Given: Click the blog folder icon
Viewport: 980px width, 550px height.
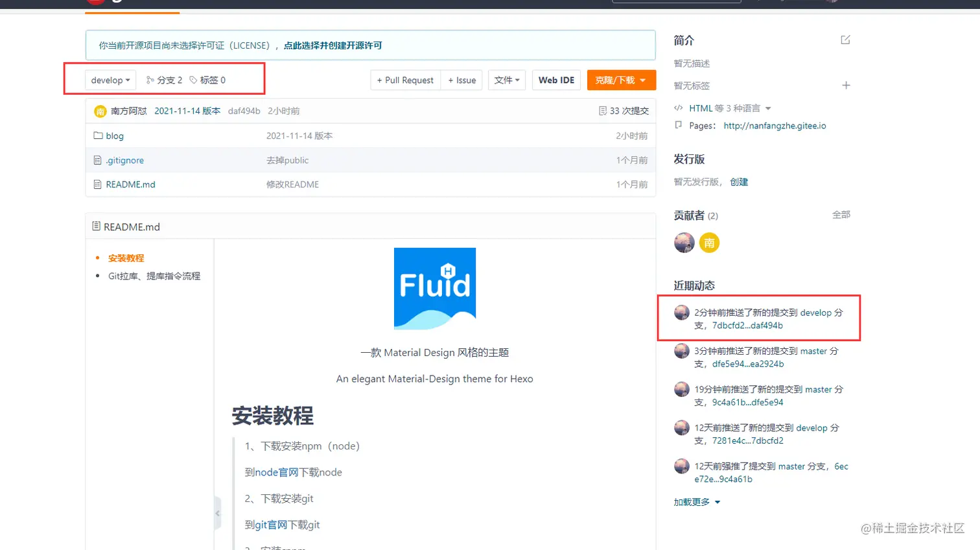Looking at the screenshot, I should click(99, 136).
